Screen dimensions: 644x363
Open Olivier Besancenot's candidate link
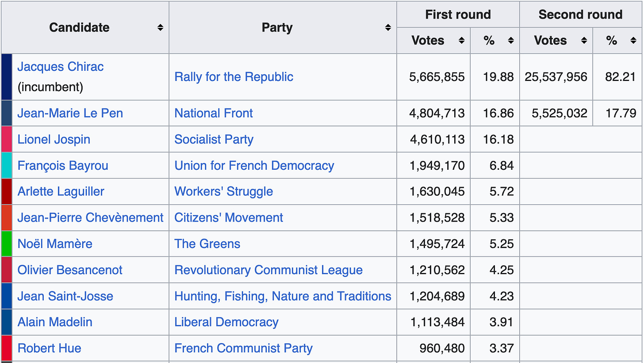point(70,270)
